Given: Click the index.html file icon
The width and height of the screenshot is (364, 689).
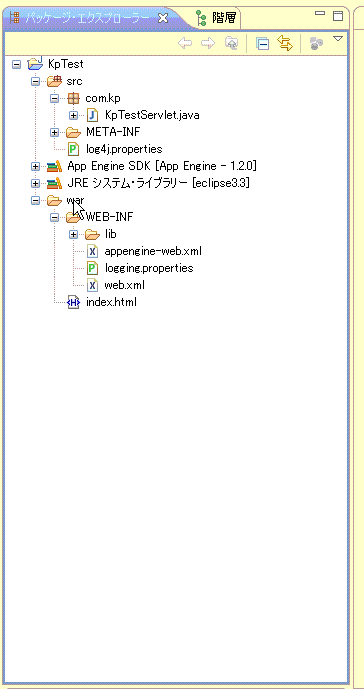Looking at the screenshot, I should (x=73, y=302).
